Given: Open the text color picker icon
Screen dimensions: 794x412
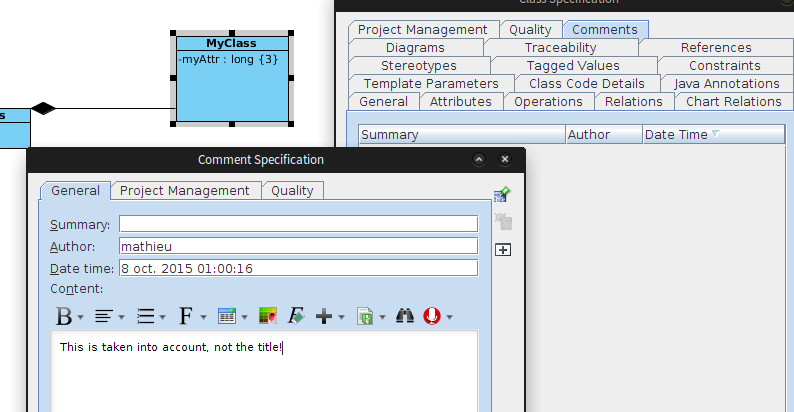Looking at the screenshot, I should click(267, 316).
